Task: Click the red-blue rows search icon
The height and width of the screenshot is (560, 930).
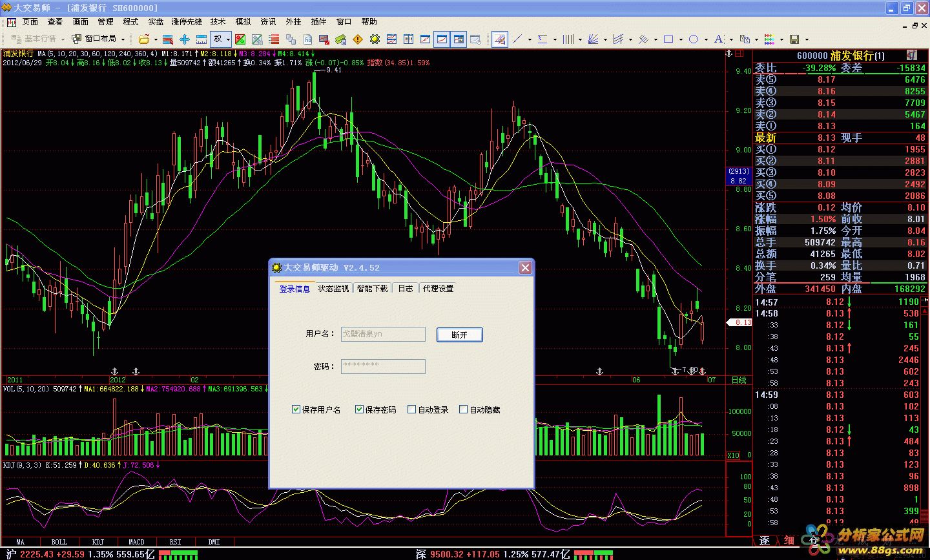Action: (x=168, y=39)
